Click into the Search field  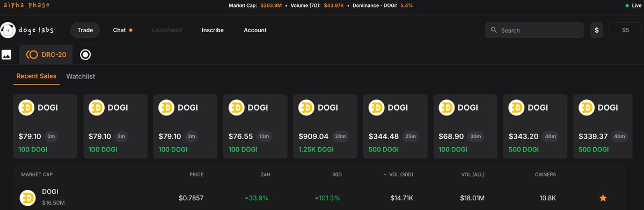(x=535, y=30)
